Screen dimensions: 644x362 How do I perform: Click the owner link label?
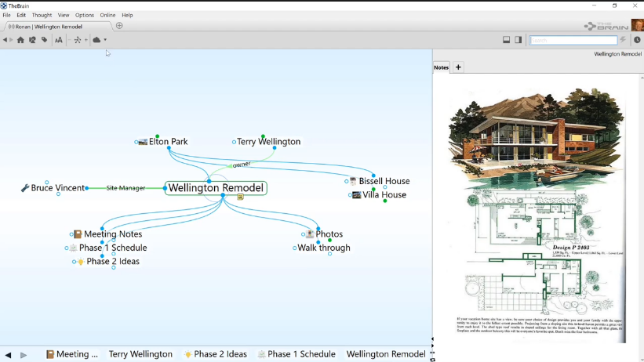(x=242, y=165)
